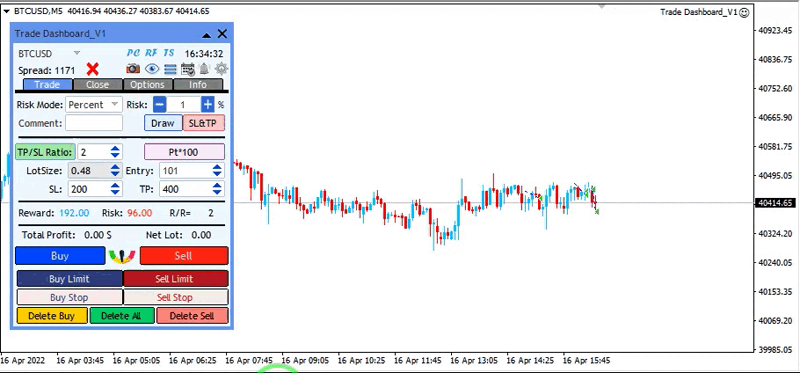Viewport: 800px width, 373px height.
Task: Click the camera screenshot icon
Action: 133,68
